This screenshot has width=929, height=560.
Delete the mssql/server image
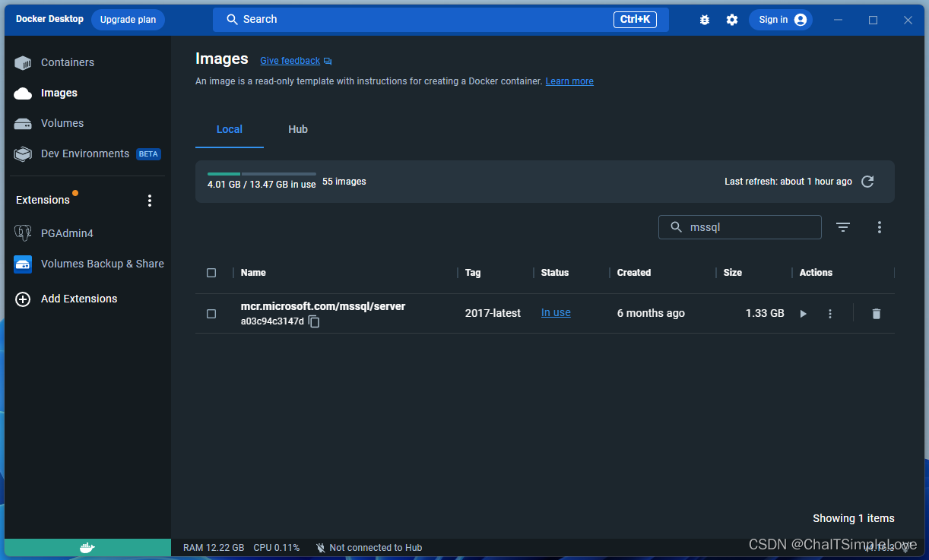[877, 314]
